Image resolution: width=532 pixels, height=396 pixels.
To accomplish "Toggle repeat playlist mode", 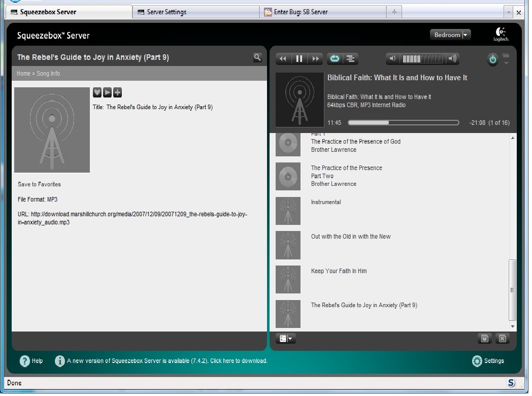I will (335, 59).
